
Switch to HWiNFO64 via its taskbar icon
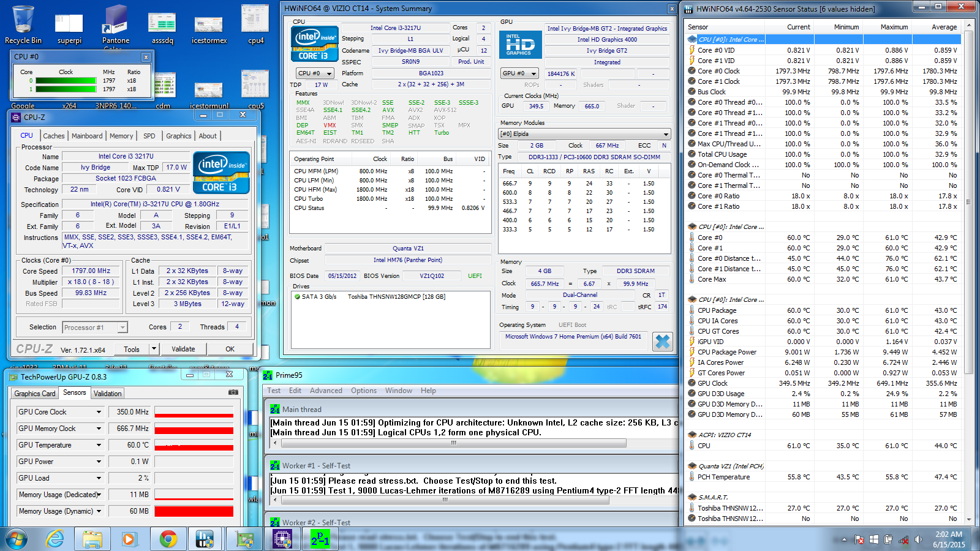[x=205, y=539]
